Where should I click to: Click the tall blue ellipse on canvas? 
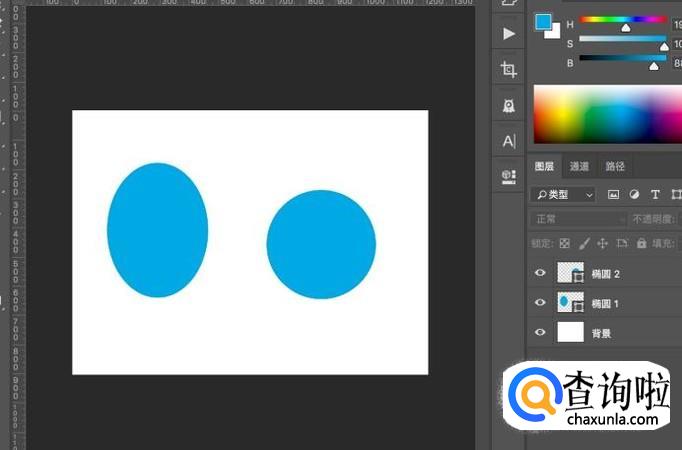pyautogui.click(x=157, y=230)
